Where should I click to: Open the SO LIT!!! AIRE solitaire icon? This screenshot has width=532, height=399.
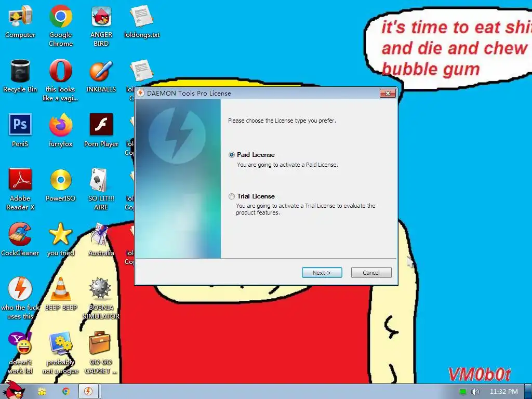[99, 180]
